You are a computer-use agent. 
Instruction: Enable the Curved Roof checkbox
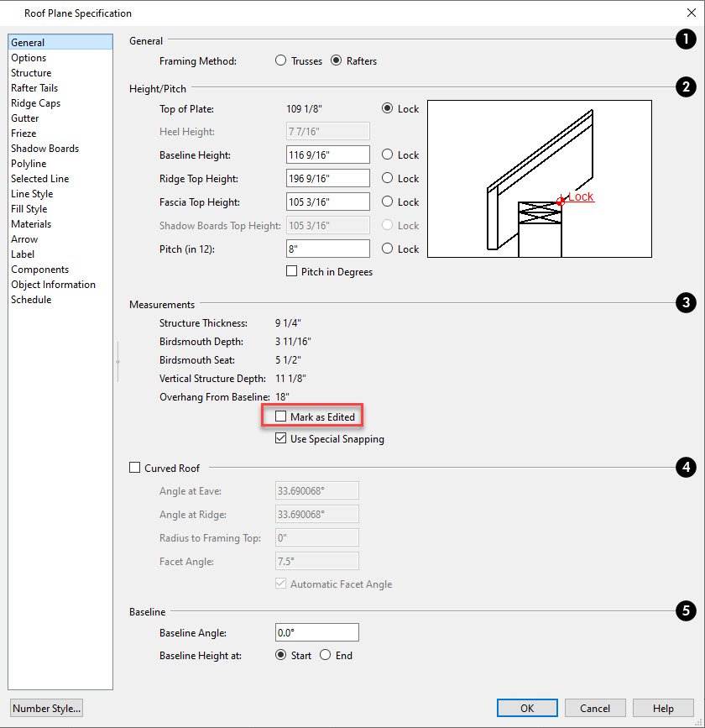click(134, 468)
